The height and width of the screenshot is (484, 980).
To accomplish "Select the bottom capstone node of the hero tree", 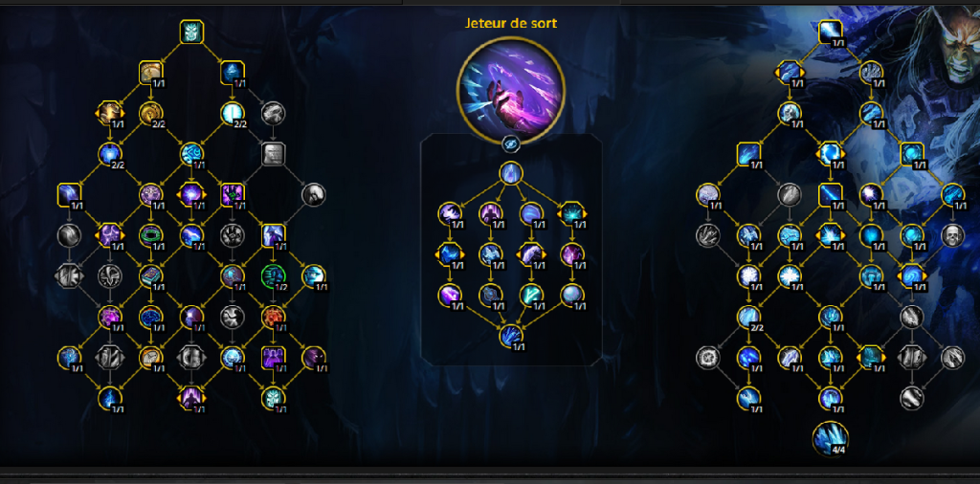I will (x=511, y=336).
